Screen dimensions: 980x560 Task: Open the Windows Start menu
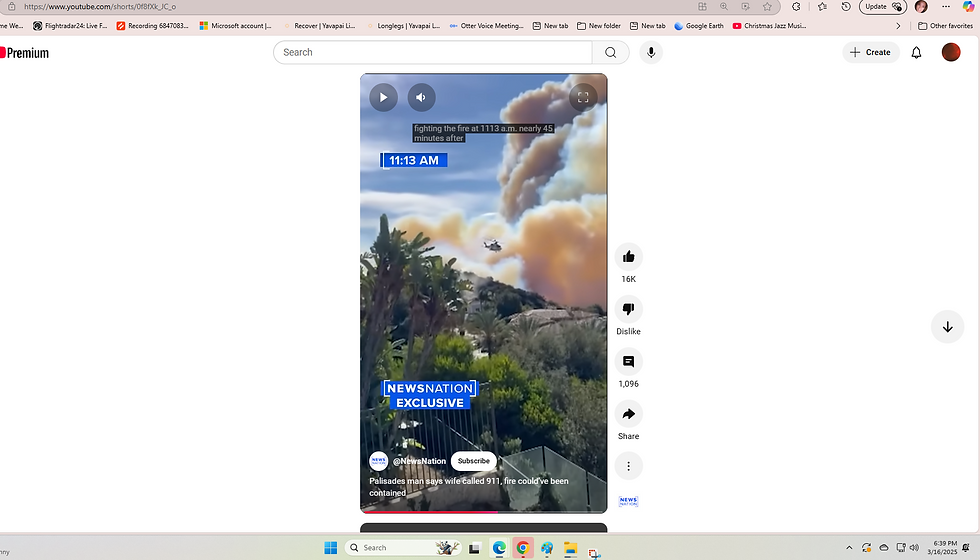pyautogui.click(x=331, y=548)
